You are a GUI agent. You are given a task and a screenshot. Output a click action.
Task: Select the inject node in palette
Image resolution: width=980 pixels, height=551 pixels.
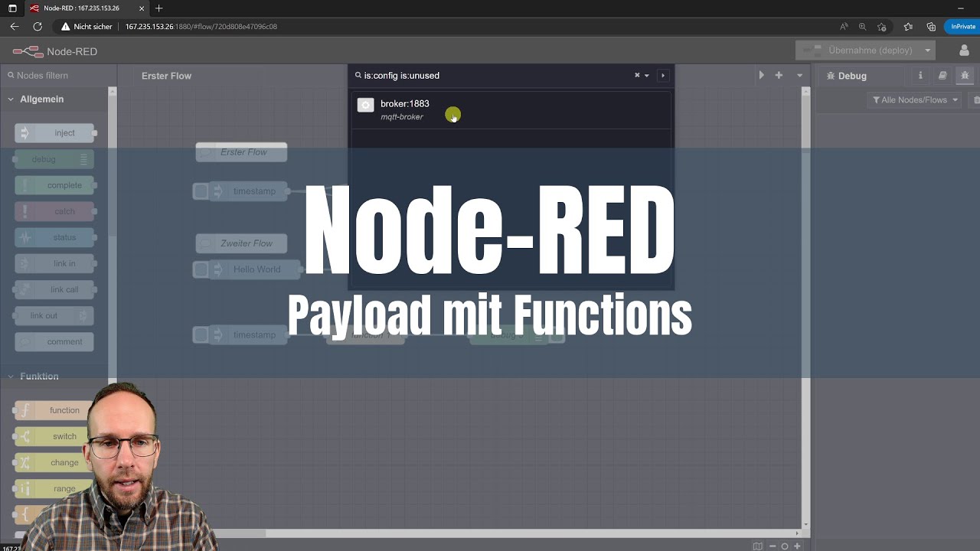55,132
